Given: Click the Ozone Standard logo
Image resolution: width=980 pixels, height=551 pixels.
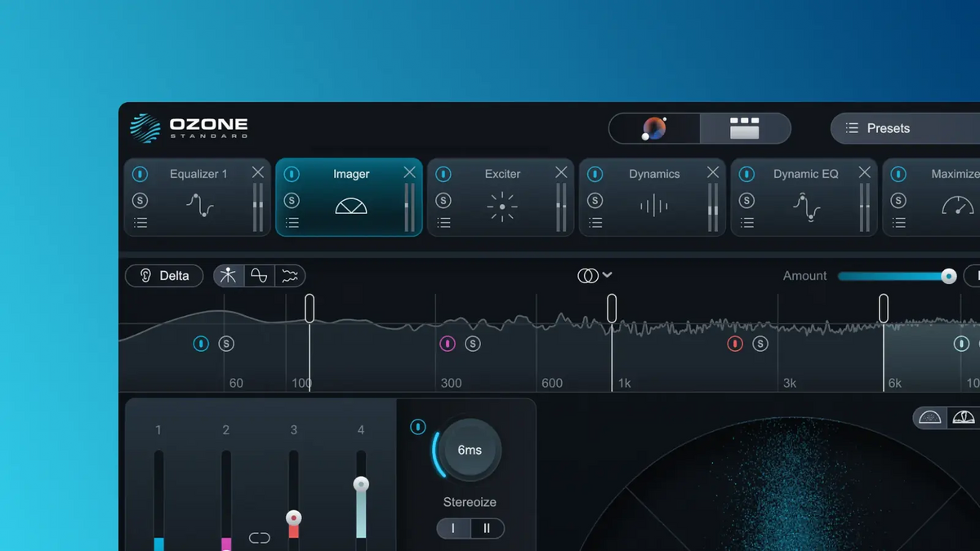Looking at the screenshot, I should (x=189, y=128).
